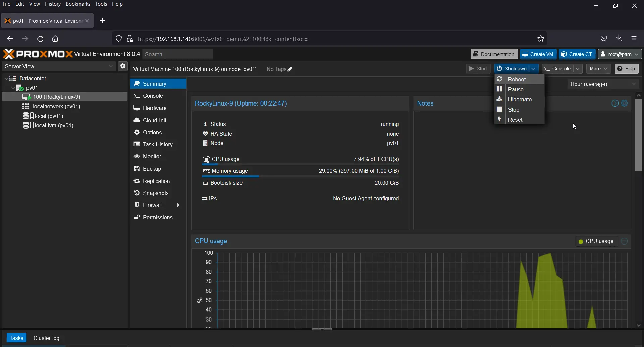The height and width of the screenshot is (347, 644).
Task: Go back with the browser back arrow
Action: click(10, 39)
